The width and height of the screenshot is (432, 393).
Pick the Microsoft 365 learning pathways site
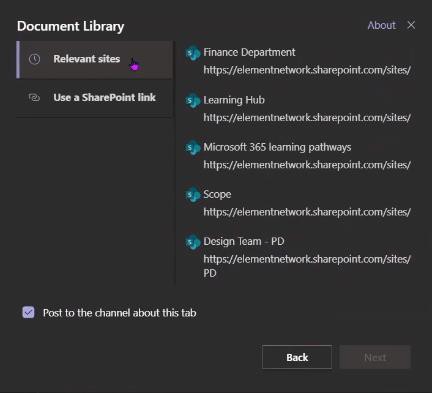[x=277, y=147]
